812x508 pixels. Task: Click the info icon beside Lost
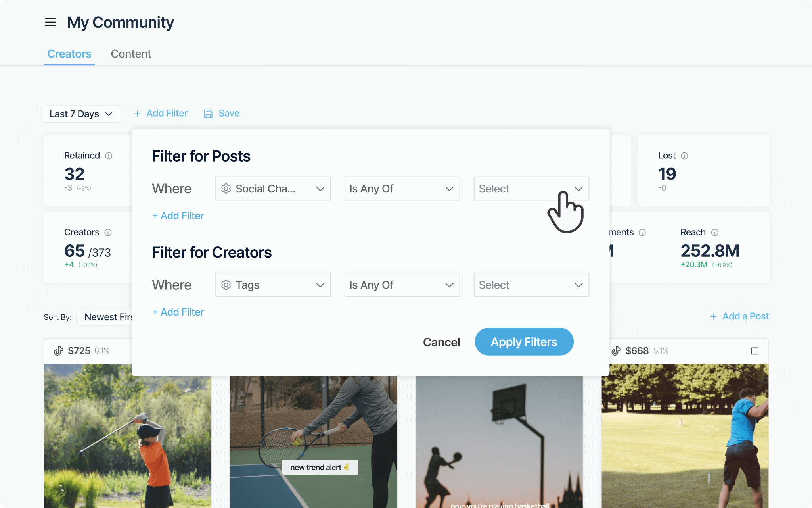point(684,156)
